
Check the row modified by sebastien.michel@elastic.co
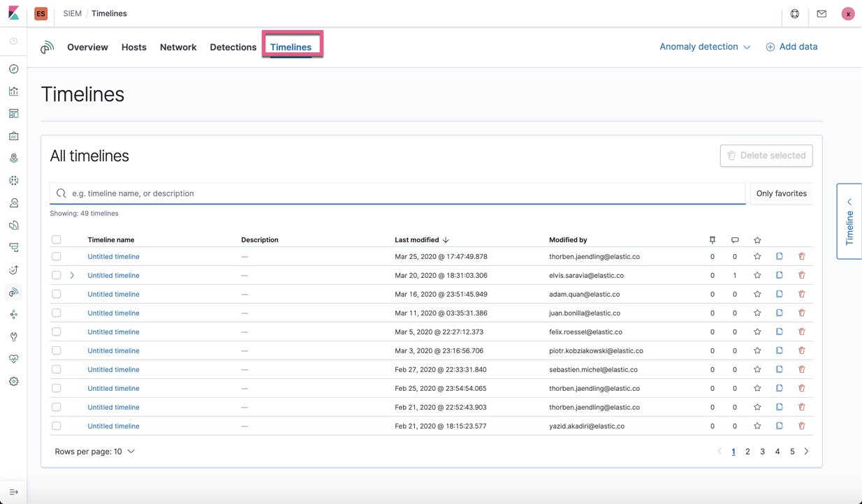point(57,369)
